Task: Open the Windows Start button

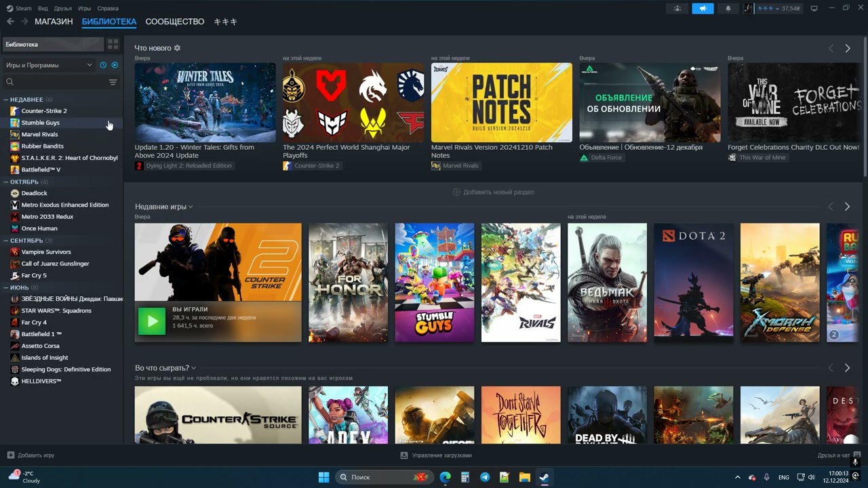Action: click(x=323, y=477)
